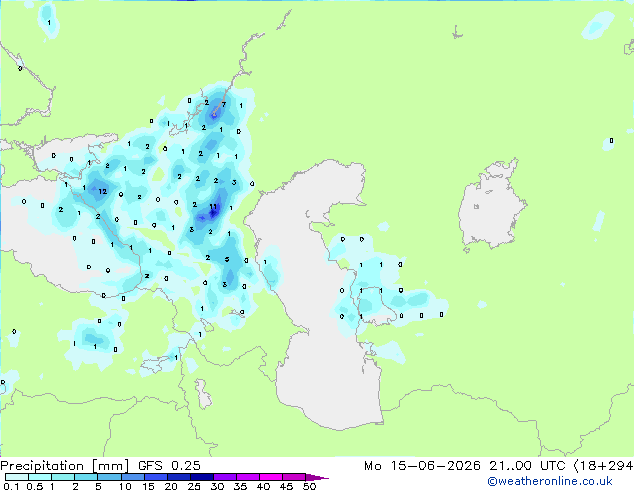Click the 2–5 mm legend swatch
The height and width of the screenshot is (490, 634).
click(x=86, y=477)
